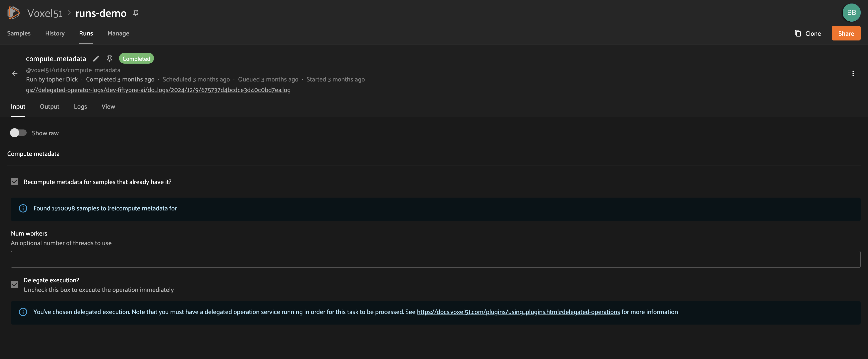Click the 'Compute metadata' section heading

click(x=33, y=154)
